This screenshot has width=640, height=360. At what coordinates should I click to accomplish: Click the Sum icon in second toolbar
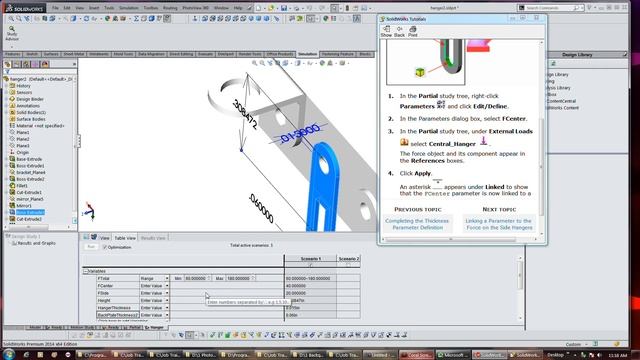pos(136,18)
